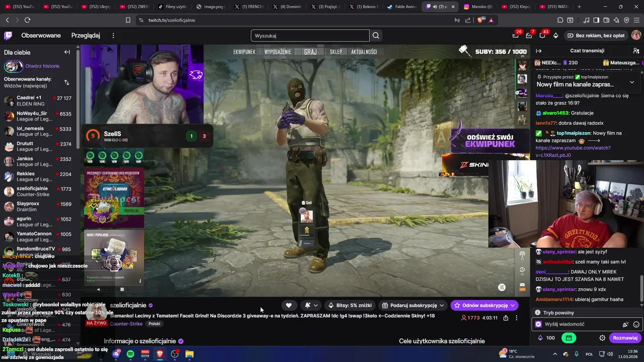Screen dimensions: 644x362
Task: Expand the pinned message chevron in chat
Action: [x=632, y=82]
